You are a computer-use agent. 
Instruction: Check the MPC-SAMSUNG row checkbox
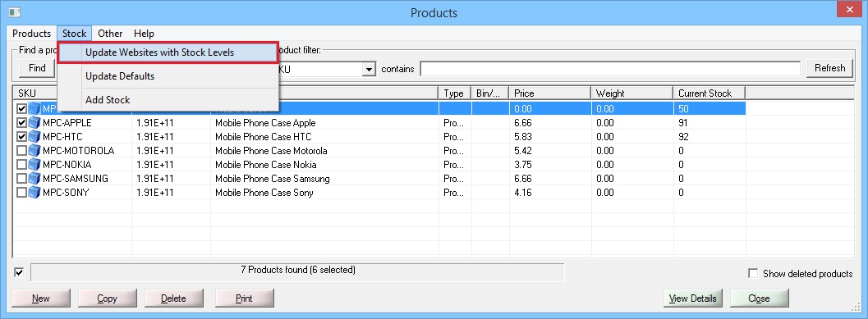(x=21, y=179)
